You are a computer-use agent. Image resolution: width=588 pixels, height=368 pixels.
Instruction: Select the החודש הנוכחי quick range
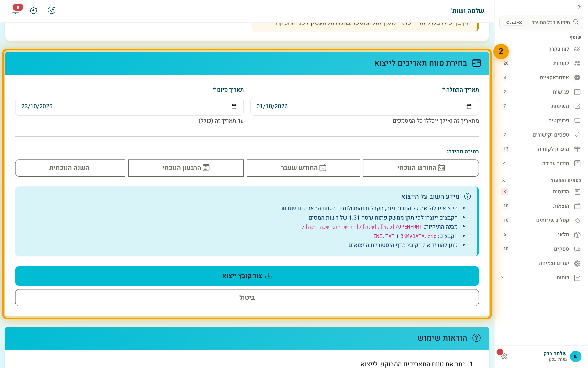pos(421,168)
